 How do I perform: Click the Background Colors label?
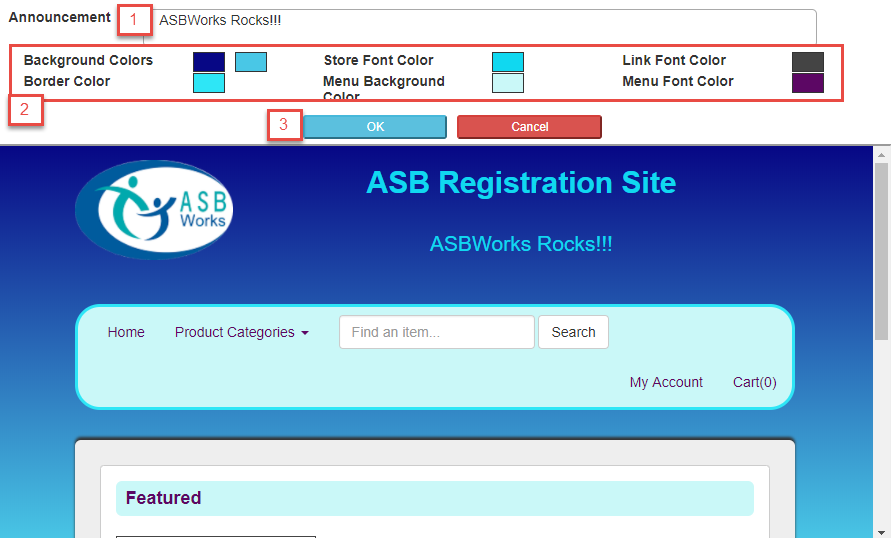88,60
